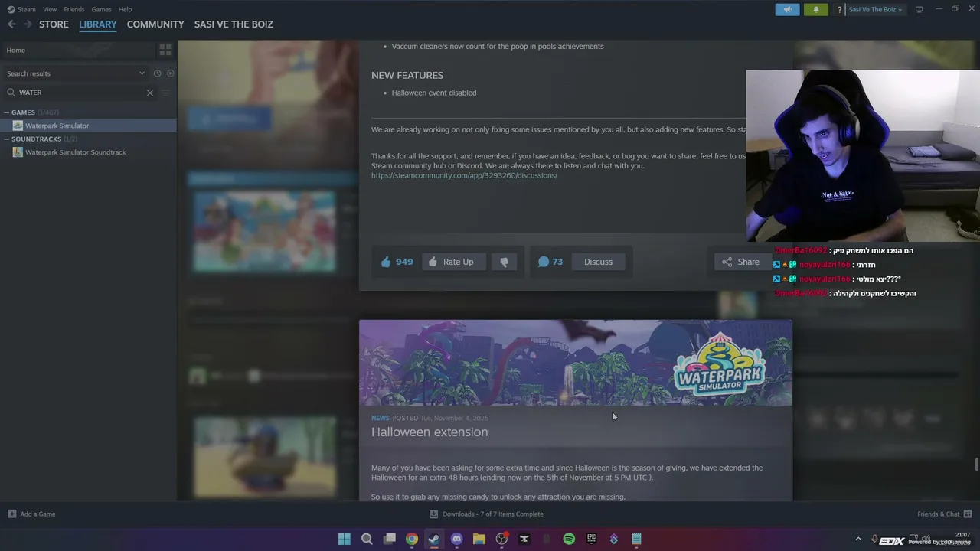This screenshot has height=551, width=980.
Task: Open the View menu
Action: 50,10
